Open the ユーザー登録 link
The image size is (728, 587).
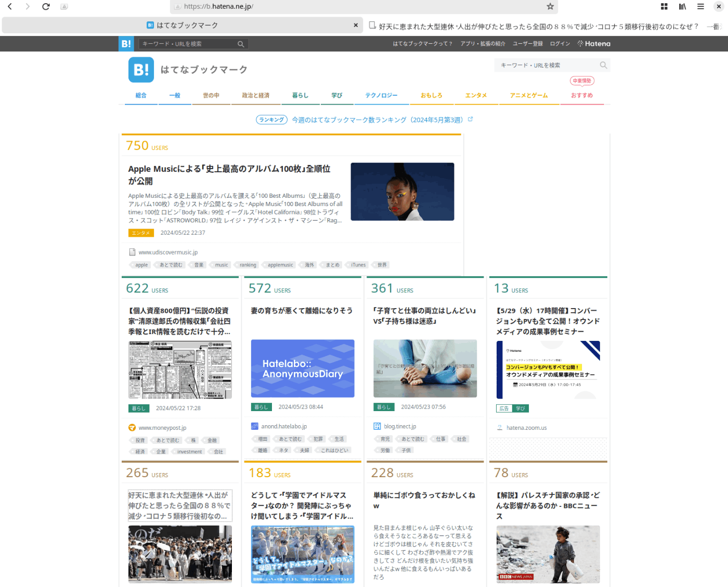click(528, 44)
